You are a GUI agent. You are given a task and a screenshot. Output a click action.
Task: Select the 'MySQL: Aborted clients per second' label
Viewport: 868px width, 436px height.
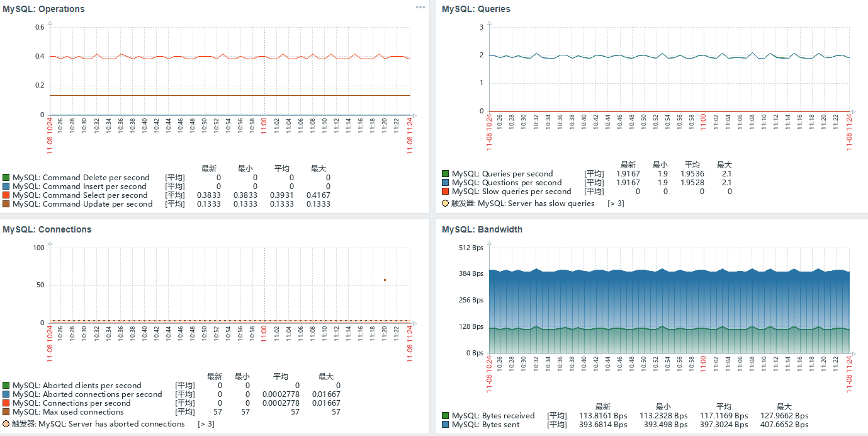(x=77, y=386)
